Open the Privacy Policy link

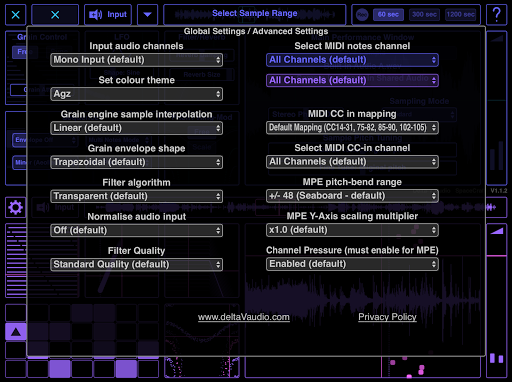point(387,317)
